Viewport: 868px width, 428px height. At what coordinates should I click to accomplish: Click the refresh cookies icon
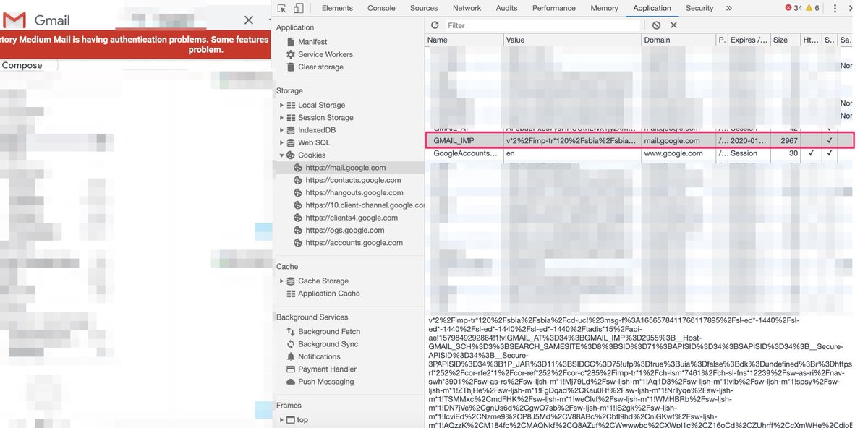(435, 25)
